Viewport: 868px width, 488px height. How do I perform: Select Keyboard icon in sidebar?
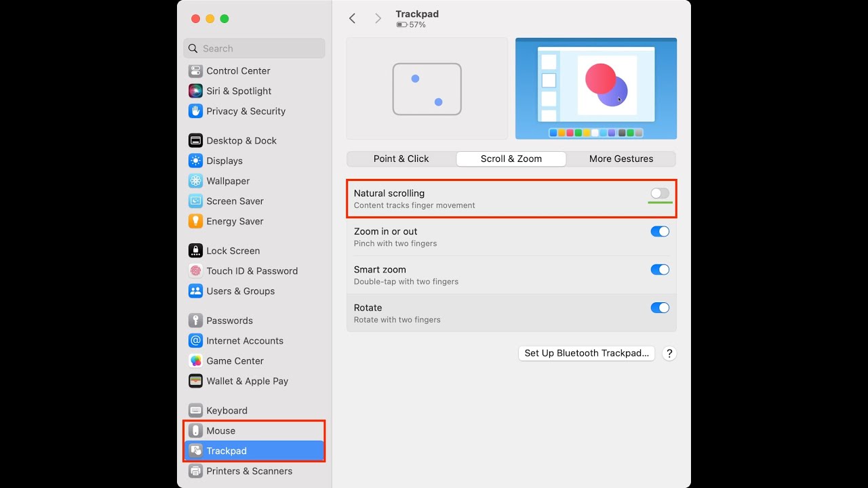pyautogui.click(x=196, y=411)
